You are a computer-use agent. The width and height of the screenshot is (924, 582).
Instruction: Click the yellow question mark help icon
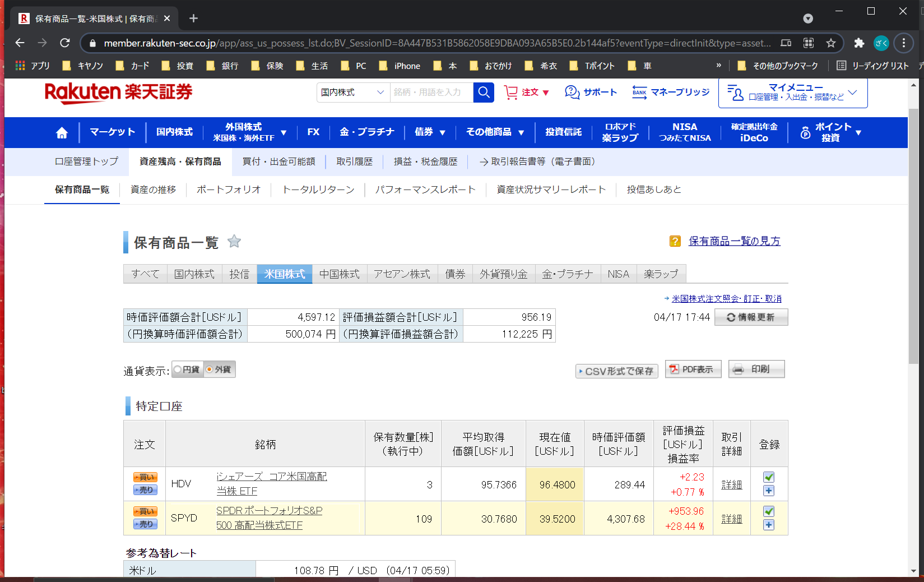[x=675, y=241]
